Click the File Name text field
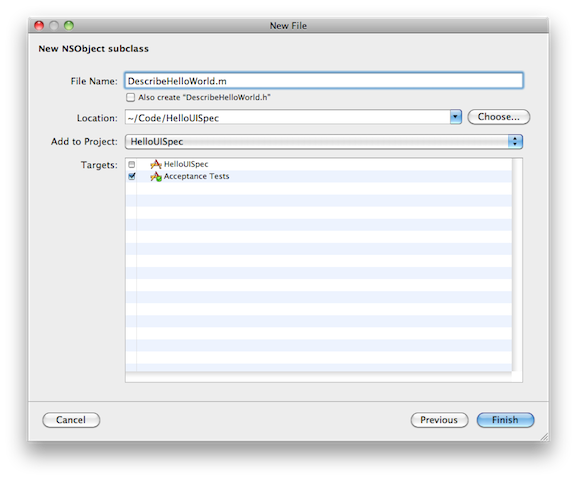 324,81
